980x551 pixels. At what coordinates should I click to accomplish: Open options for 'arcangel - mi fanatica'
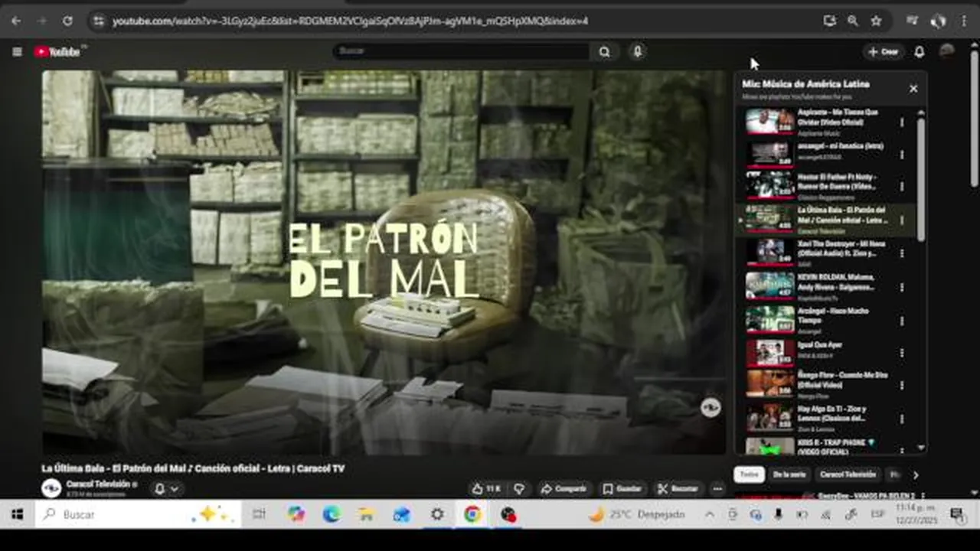coord(902,154)
